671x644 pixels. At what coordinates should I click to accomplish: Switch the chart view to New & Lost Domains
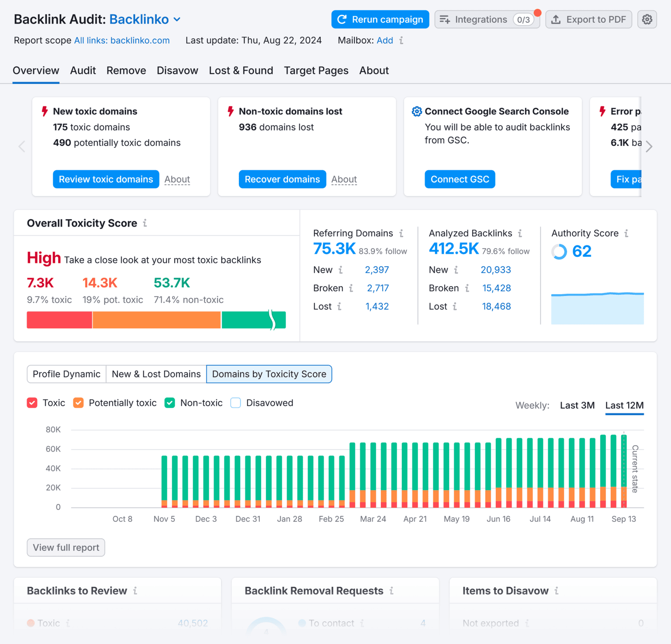(156, 374)
